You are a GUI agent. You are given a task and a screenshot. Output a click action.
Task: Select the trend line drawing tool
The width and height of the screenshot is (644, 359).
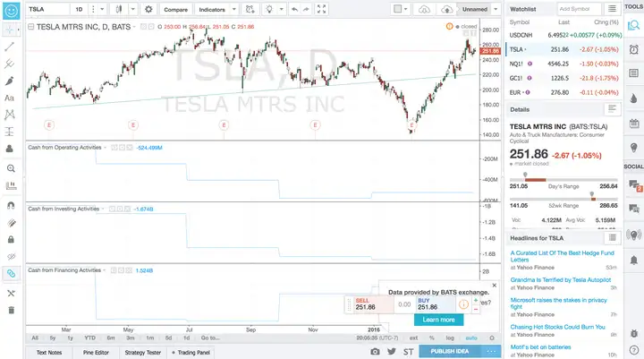[10, 47]
